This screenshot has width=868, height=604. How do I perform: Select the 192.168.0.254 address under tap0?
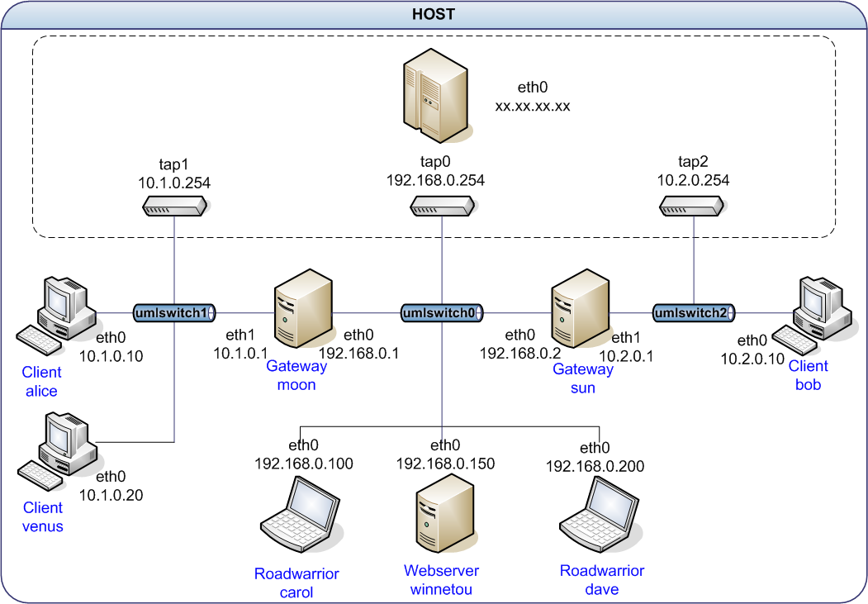pyautogui.click(x=435, y=180)
